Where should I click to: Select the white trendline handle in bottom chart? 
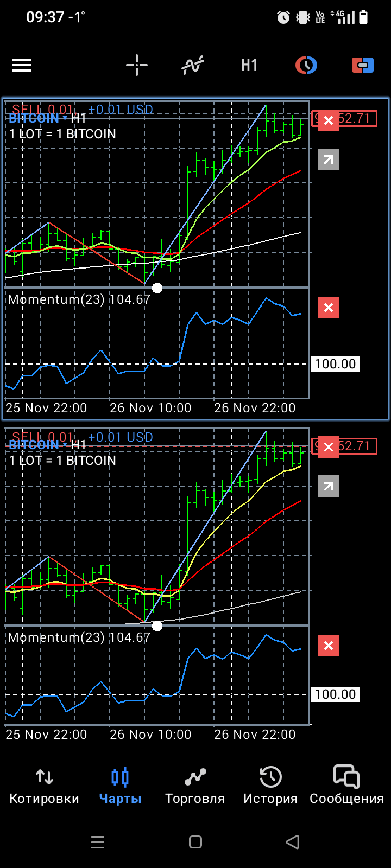[x=157, y=626]
